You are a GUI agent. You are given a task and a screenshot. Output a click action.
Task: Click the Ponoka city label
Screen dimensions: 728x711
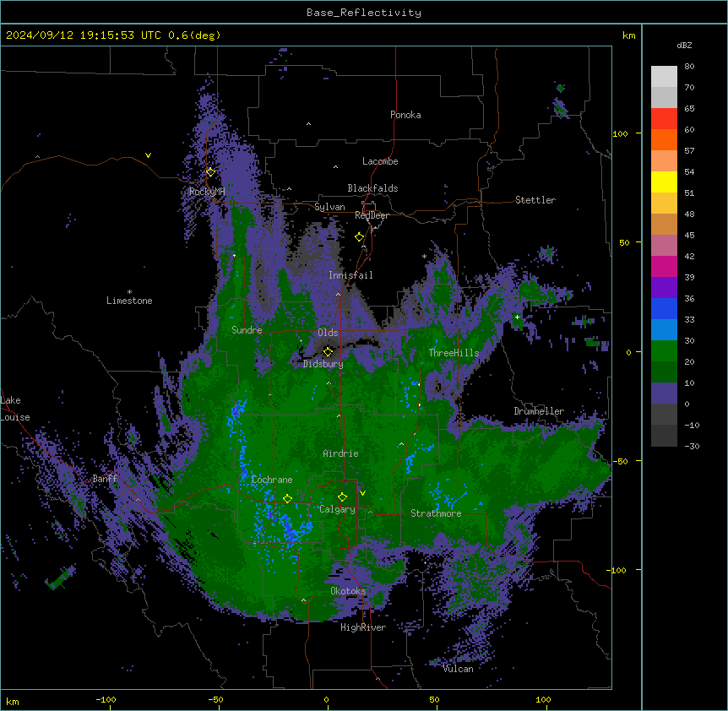(405, 115)
